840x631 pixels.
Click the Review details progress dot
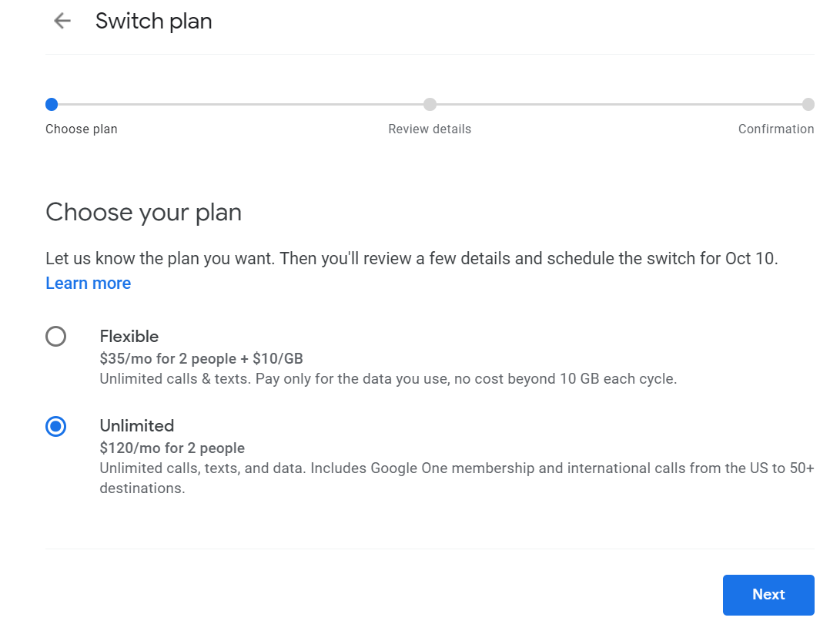coord(430,104)
